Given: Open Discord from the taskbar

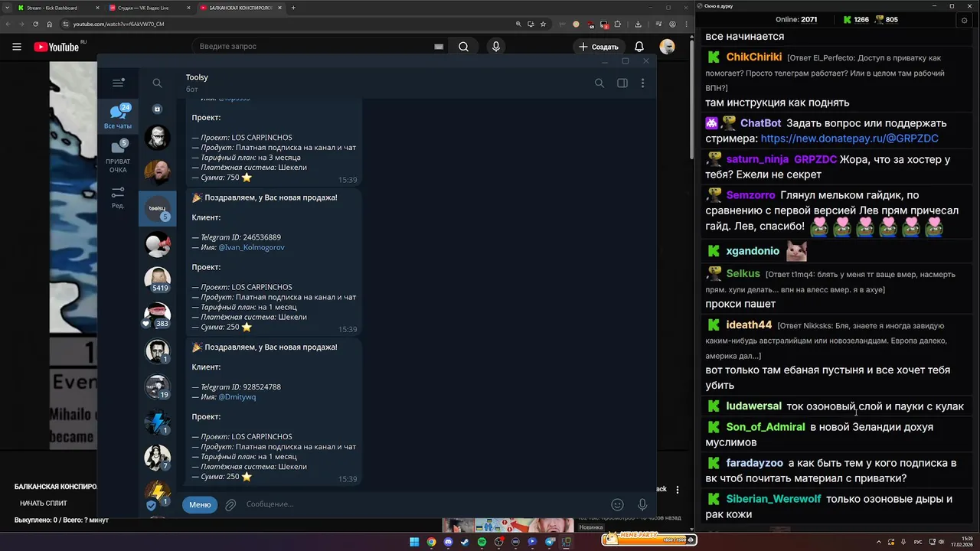Looking at the screenshot, I should click(x=448, y=542).
